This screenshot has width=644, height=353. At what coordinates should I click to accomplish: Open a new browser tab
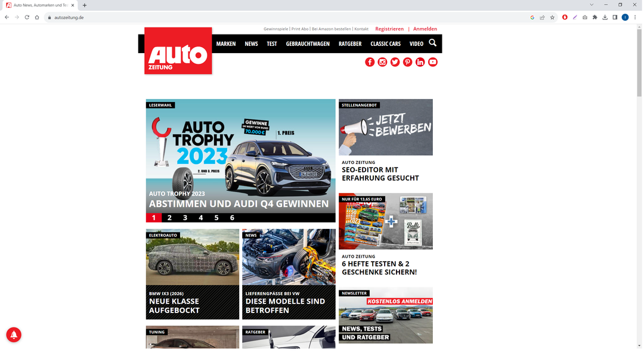point(85,5)
